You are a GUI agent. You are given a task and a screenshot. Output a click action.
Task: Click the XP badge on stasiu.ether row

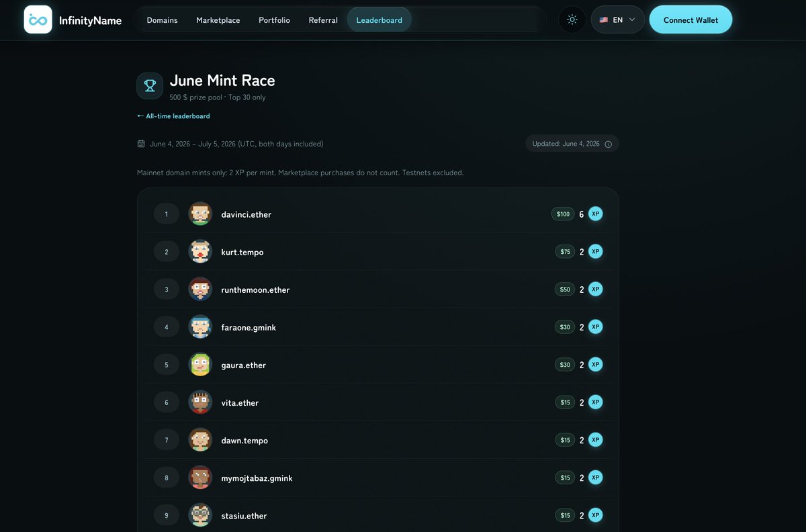tap(595, 515)
